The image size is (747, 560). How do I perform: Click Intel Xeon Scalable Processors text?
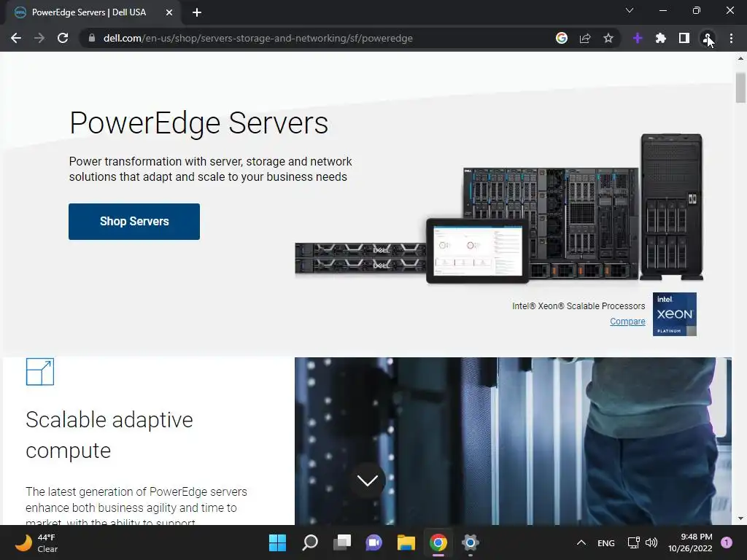click(x=578, y=306)
